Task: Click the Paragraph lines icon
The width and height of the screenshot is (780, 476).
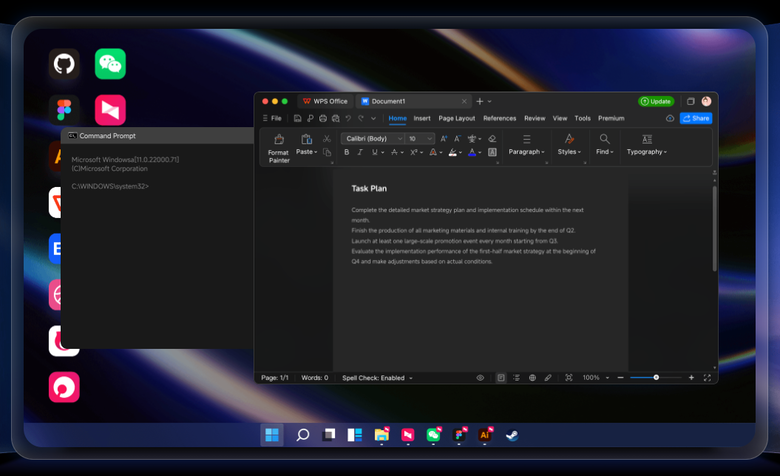Action: coord(526,139)
